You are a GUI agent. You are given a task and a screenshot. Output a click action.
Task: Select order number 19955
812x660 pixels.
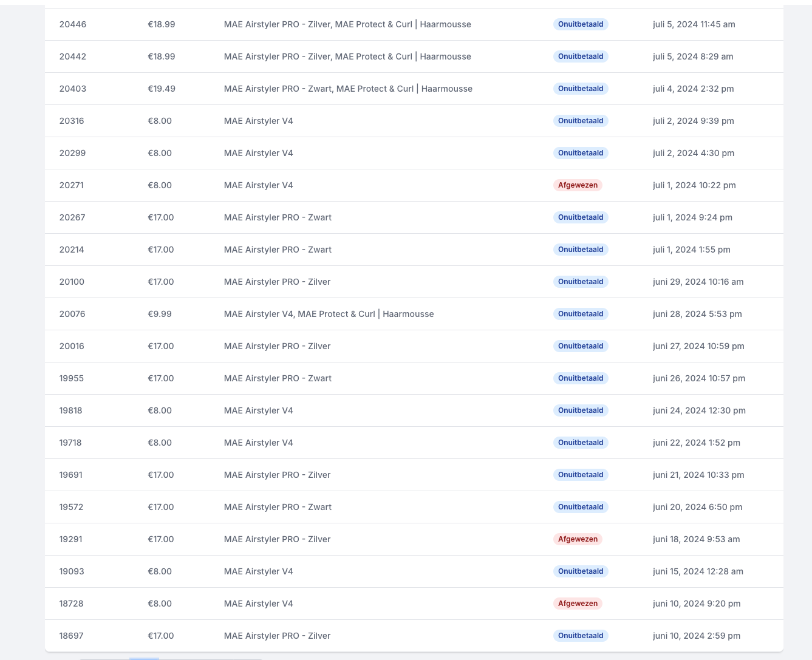click(x=72, y=378)
